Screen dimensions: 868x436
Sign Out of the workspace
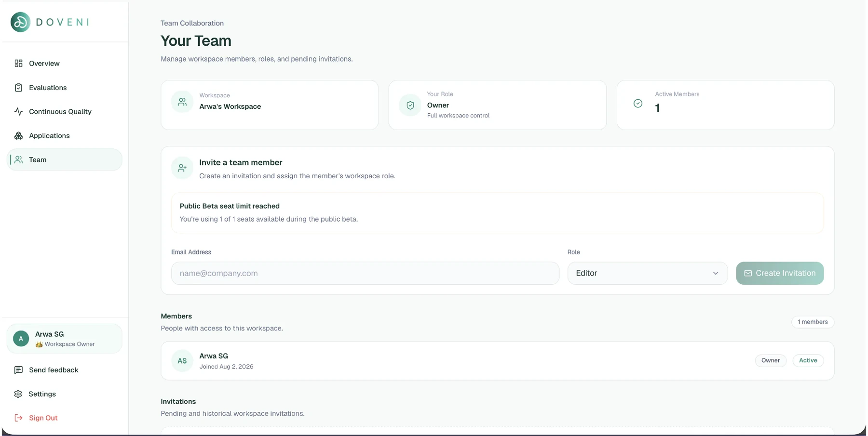point(65,418)
